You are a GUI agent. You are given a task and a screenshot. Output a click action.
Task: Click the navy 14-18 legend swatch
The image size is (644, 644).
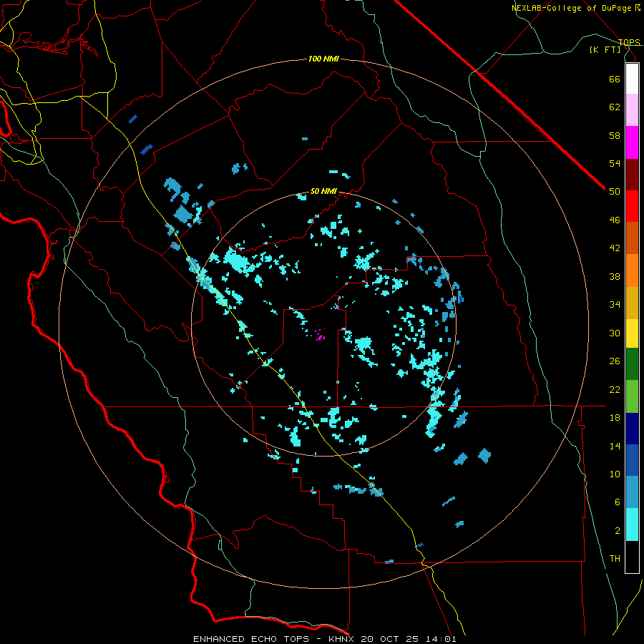coord(632,429)
